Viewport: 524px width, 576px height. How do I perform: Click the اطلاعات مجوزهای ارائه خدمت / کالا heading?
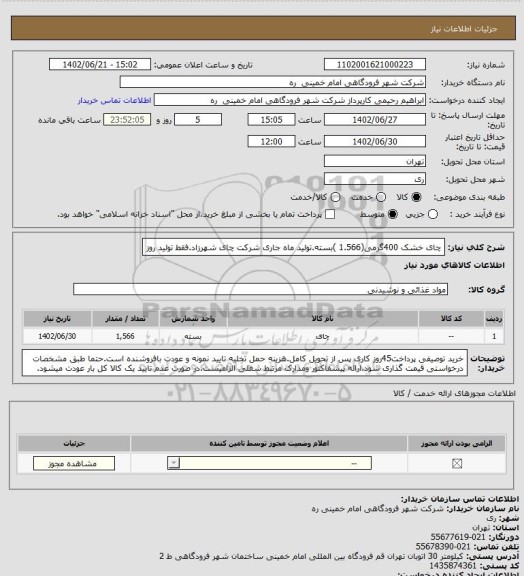(x=454, y=393)
